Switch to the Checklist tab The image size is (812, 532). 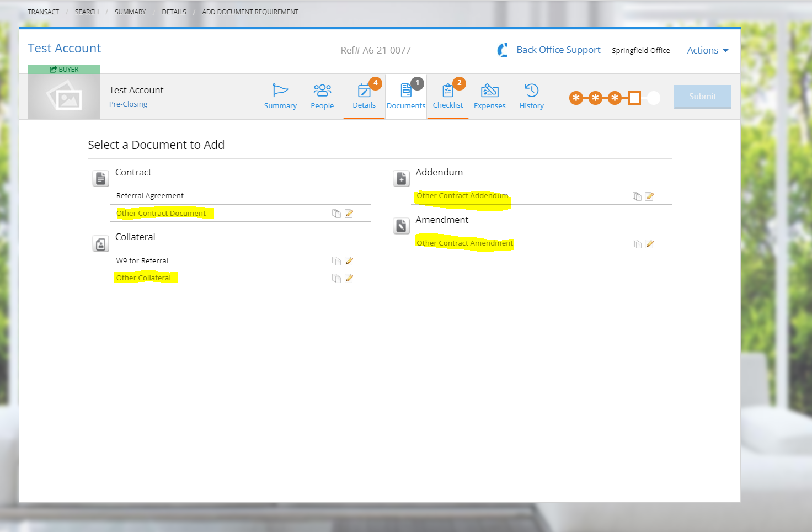pyautogui.click(x=448, y=96)
